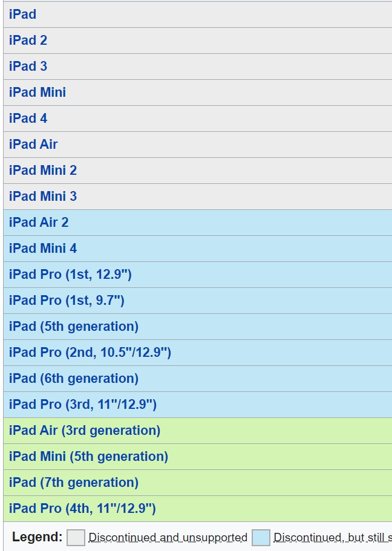
Task: Open iPad Pro (2nd, 10.5"/12.9") link
Action: point(90,353)
